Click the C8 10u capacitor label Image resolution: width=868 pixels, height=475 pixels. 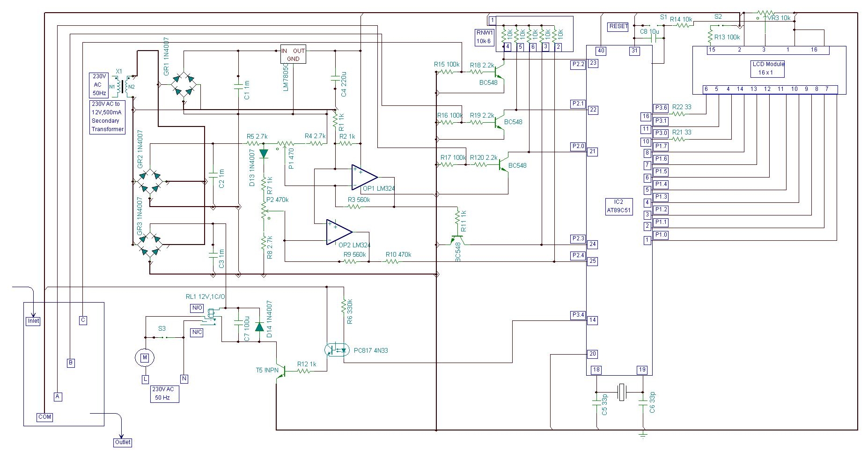click(649, 31)
